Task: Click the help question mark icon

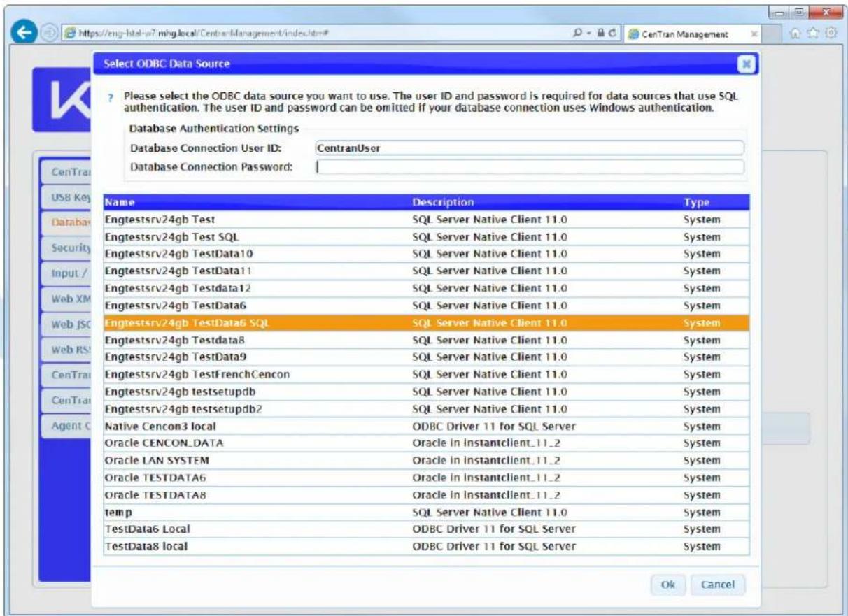Action: pos(111,99)
